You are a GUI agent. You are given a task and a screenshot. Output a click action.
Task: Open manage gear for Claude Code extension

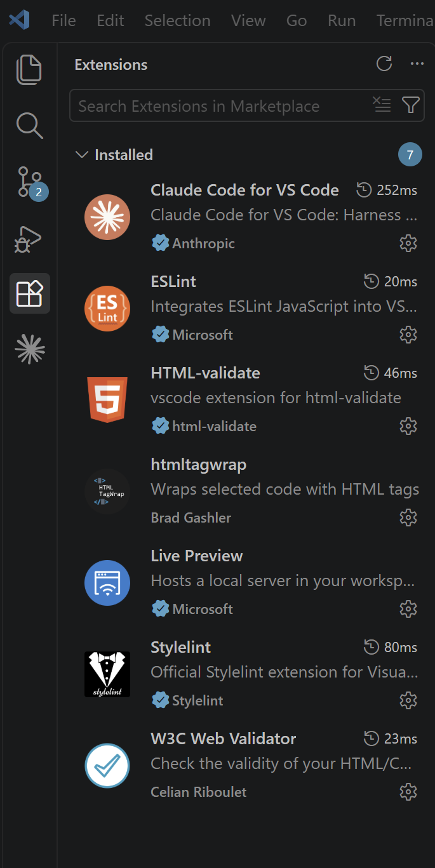pos(408,243)
